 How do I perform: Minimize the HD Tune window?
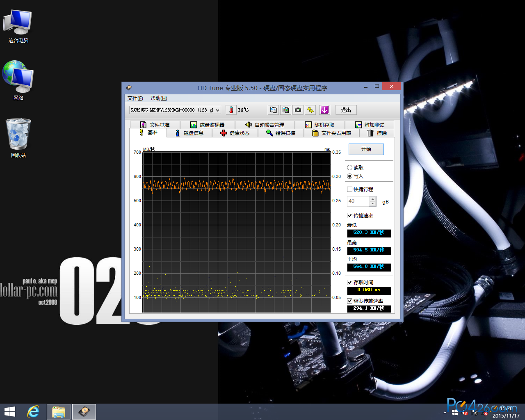tap(366, 87)
